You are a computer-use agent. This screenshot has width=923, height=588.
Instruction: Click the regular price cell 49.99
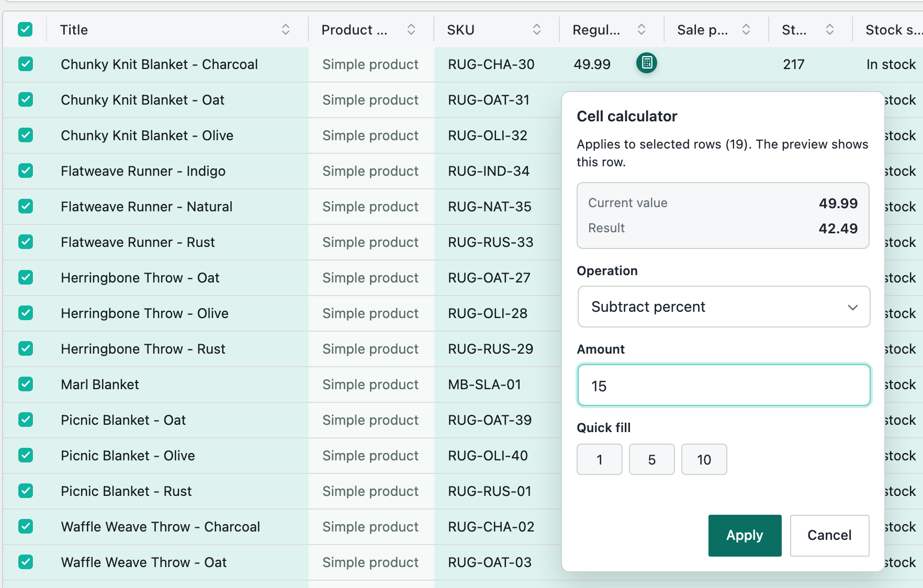(592, 64)
